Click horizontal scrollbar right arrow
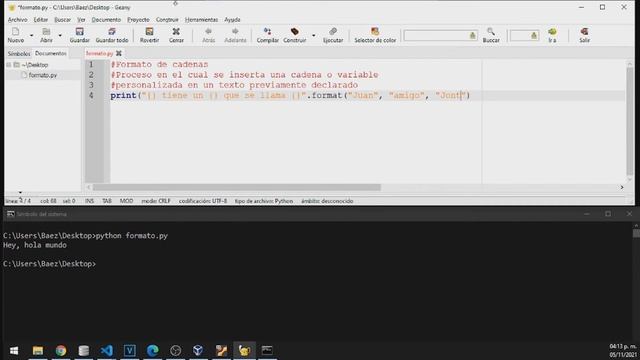640x360 pixels. (622, 187)
